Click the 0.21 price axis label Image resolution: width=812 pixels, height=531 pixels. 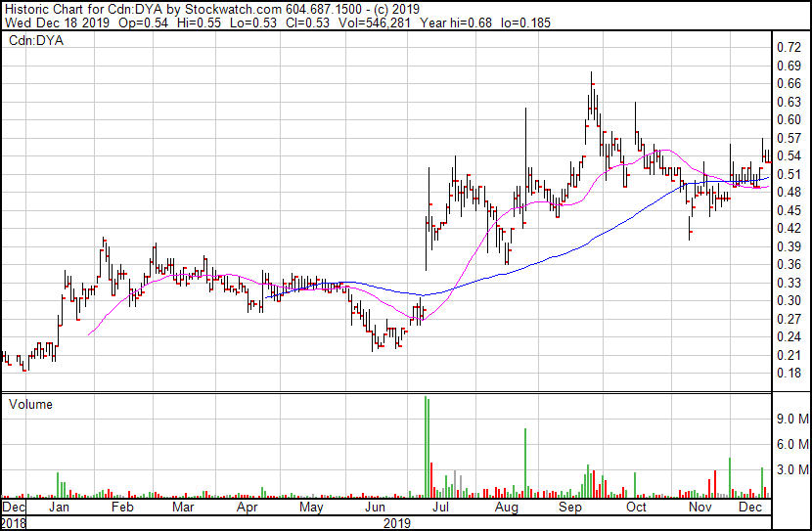[789, 355]
